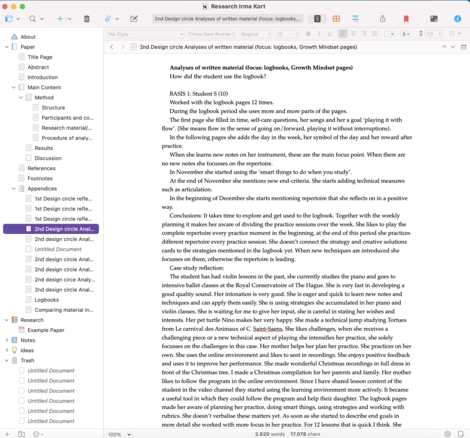This screenshot has width=470, height=438.
Task: Go forward in document history
Action: pos(123,47)
